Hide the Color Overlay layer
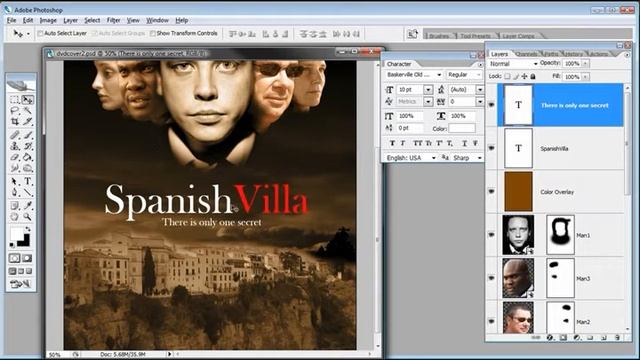 (491, 191)
